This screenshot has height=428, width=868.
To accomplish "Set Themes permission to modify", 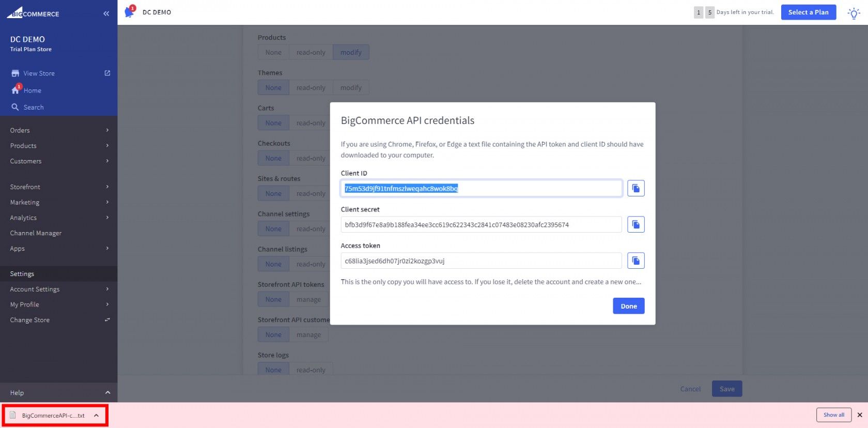I will (x=351, y=87).
